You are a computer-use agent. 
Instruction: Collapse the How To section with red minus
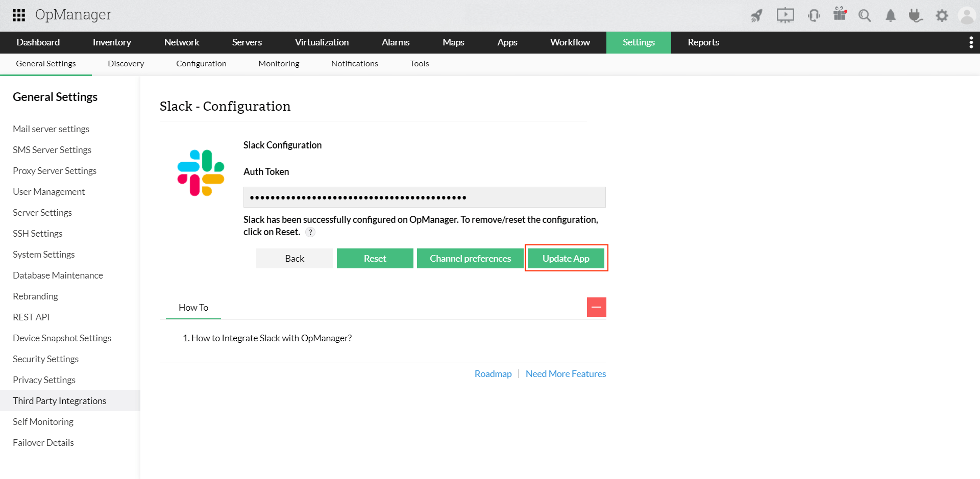coord(597,307)
